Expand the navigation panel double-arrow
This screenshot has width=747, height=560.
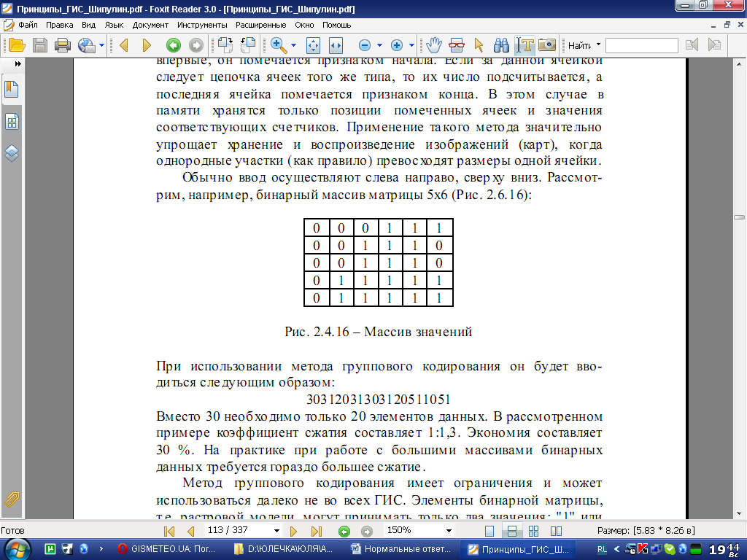18,64
